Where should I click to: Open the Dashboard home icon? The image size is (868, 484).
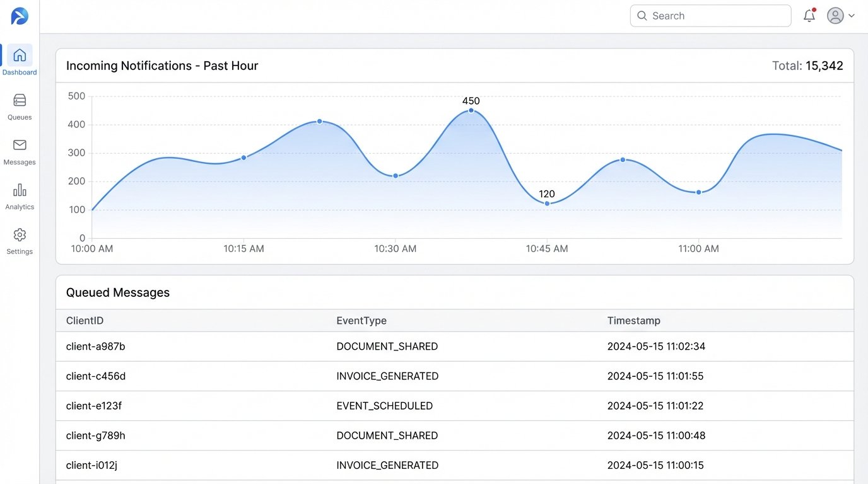(19, 55)
